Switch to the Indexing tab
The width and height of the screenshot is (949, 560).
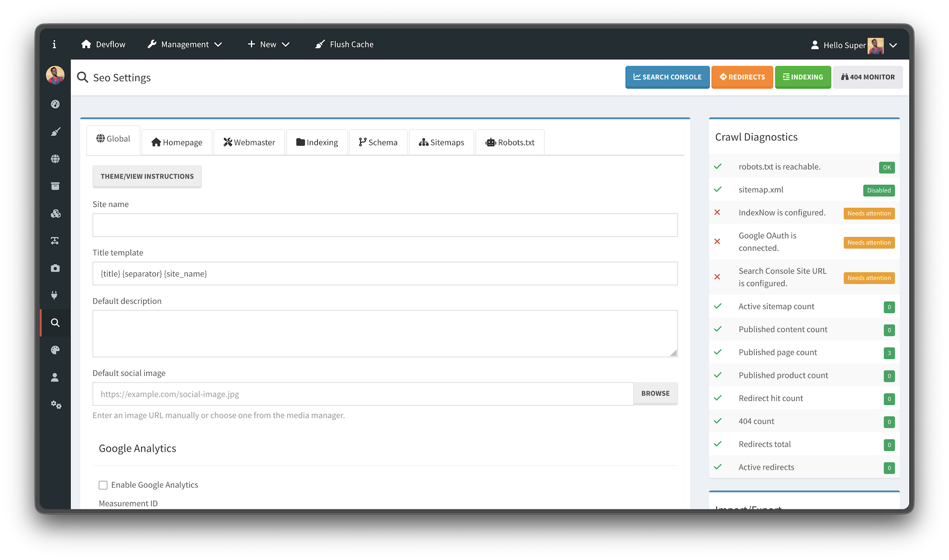(x=317, y=142)
